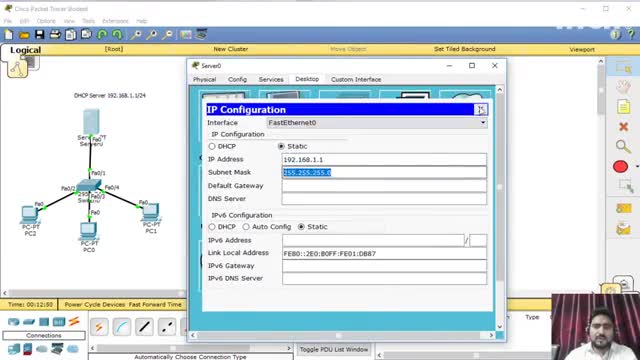Screen dimensions: 640x360
Task: Click the Link Local Address field
Action: click(x=384, y=253)
